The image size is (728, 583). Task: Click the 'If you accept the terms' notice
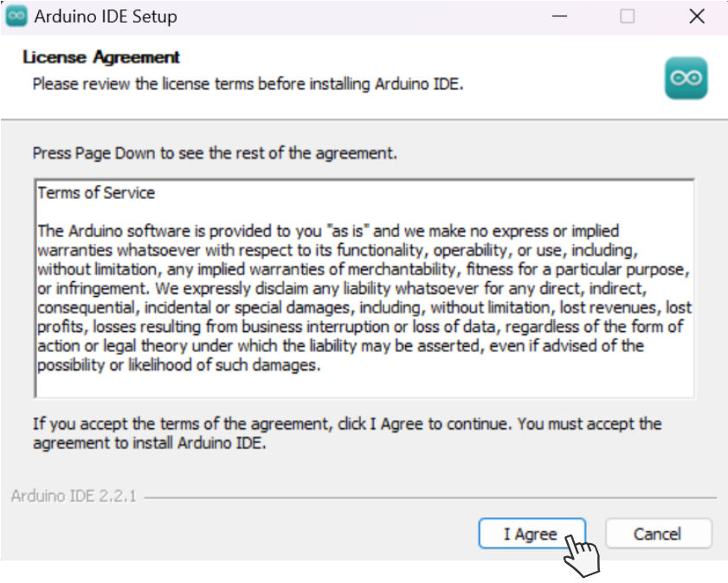tap(346, 424)
